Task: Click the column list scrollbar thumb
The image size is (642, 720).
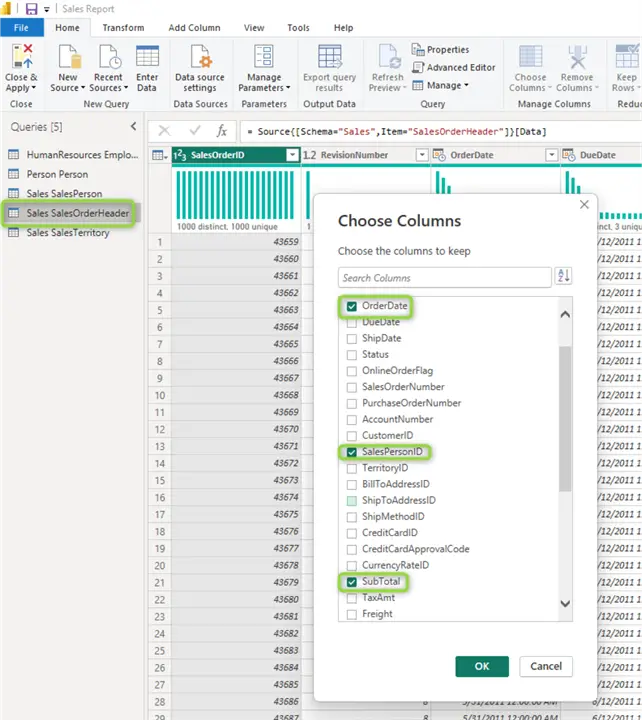Action: tap(565, 419)
